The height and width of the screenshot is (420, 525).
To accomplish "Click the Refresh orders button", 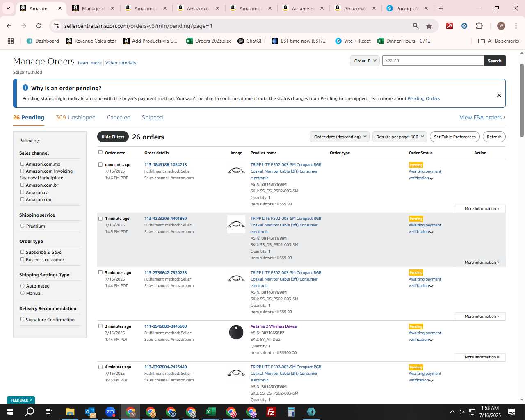I will [494, 137].
